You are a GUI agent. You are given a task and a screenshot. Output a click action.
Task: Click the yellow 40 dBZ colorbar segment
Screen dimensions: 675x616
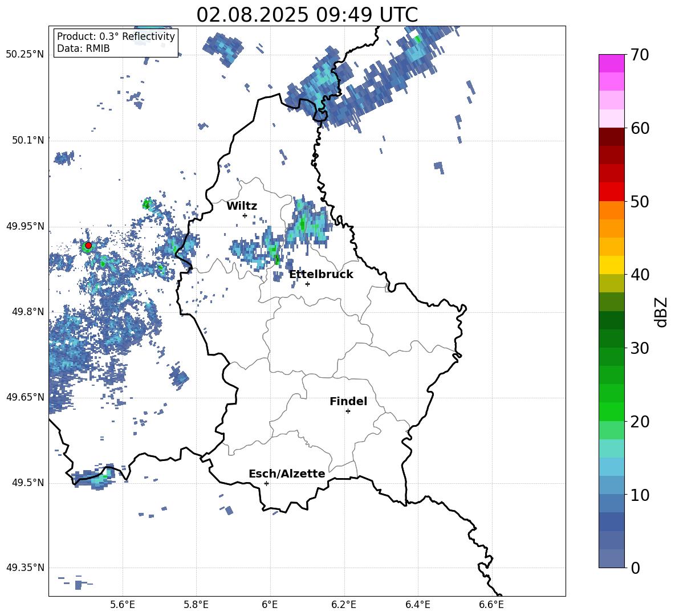tap(611, 265)
